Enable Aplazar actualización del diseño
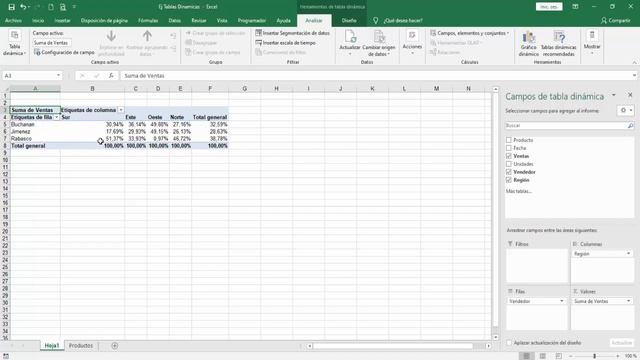Screen dimensions: 640x360 (509, 343)
